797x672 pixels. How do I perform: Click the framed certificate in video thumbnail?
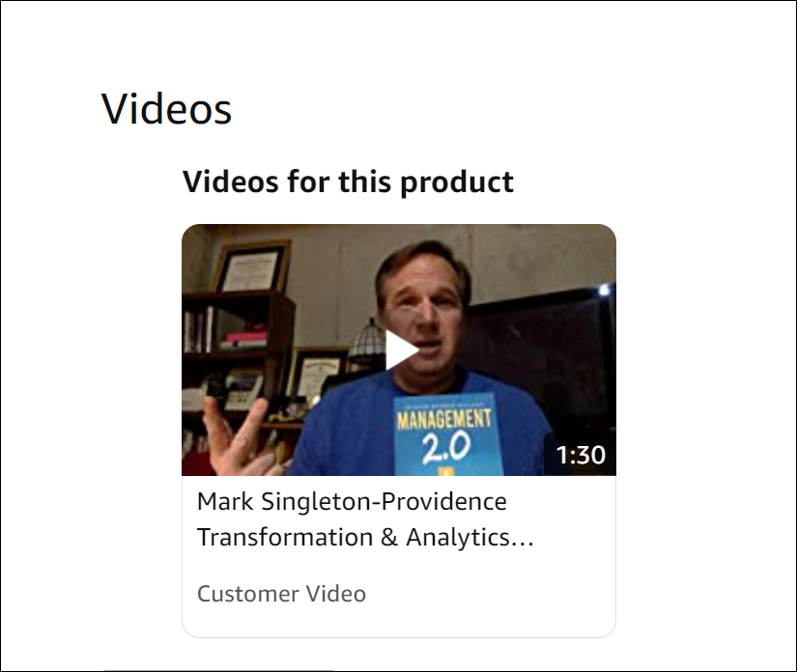(252, 267)
